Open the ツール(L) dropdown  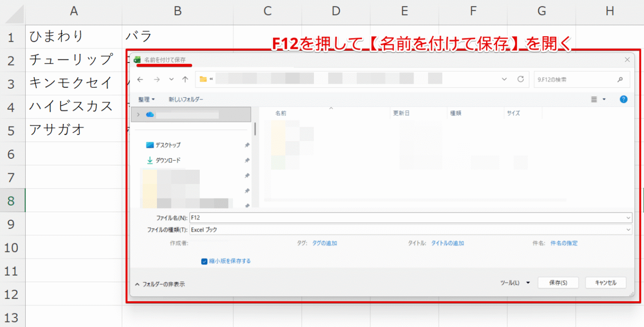tap(515, 283)
